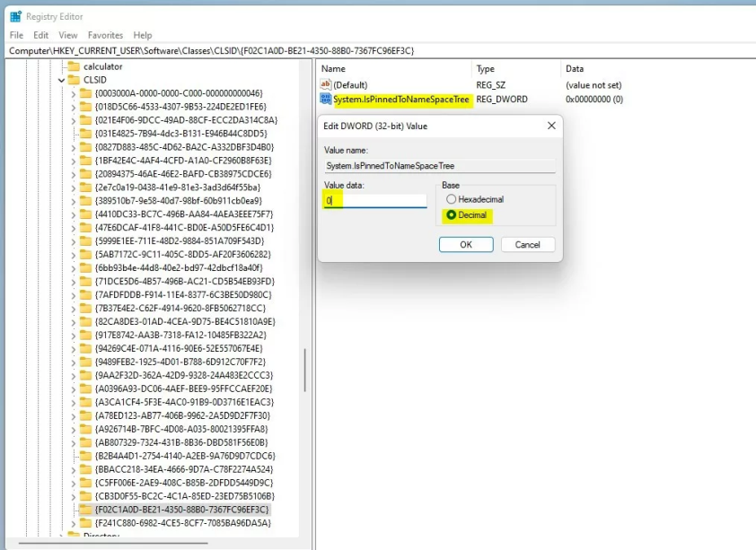Expand the {94269C4E-071A-4116-90E6-52E557067E4E} key

[x=74, y=349]
